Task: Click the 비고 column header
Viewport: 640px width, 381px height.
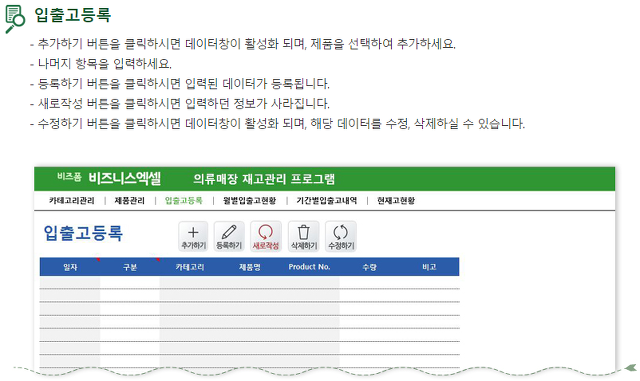Action: 429,267
